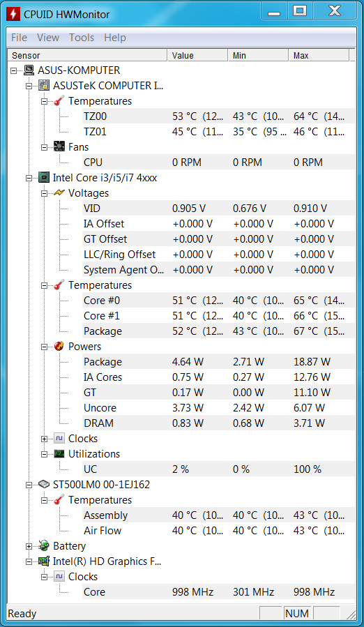The image size is (364, 627).
Task: Click the Powers flame icon
Action: pos(59,347)
